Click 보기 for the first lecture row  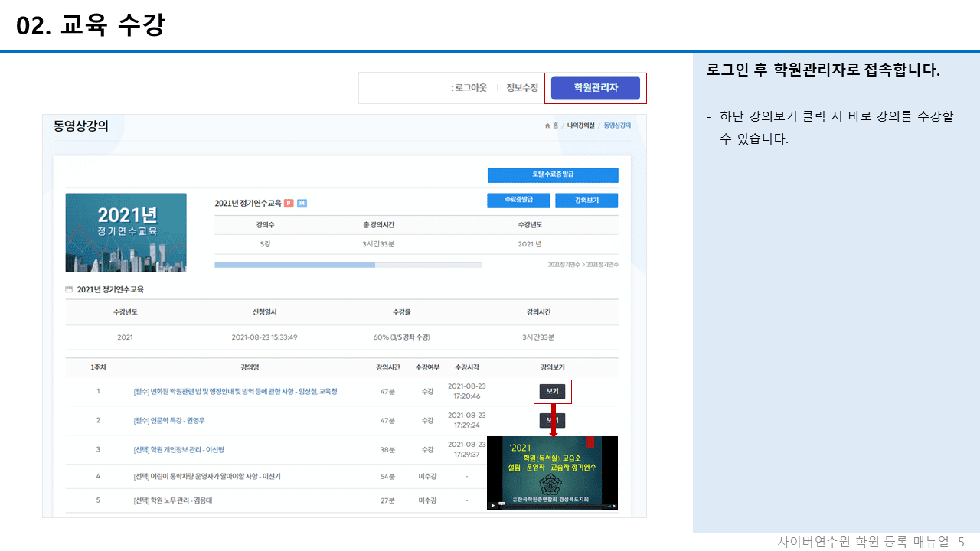click(x=552, y=391)
